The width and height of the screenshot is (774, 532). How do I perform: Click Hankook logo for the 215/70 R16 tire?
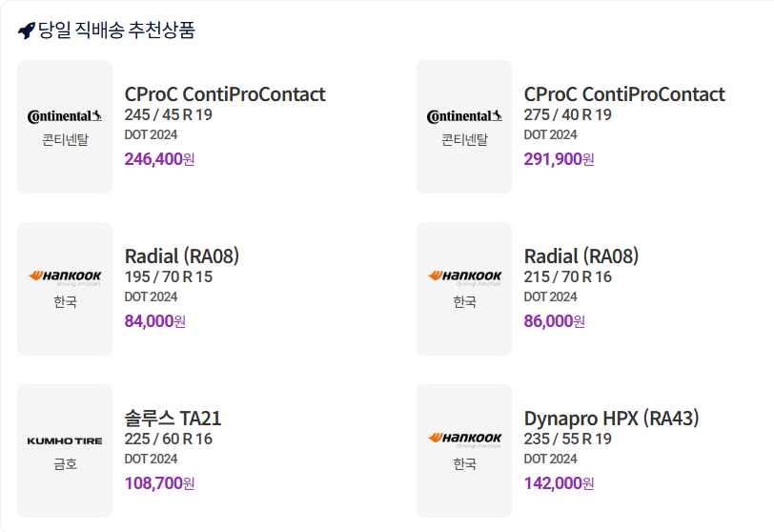click(464, 277)
